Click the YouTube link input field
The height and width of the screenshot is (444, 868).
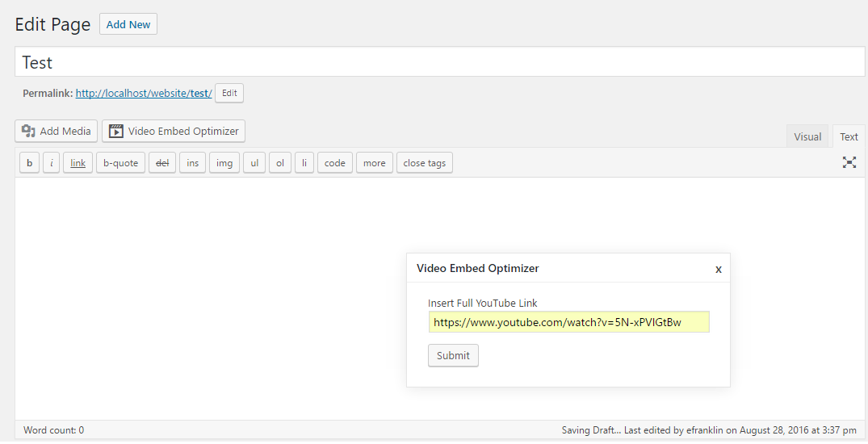[568, 322]
